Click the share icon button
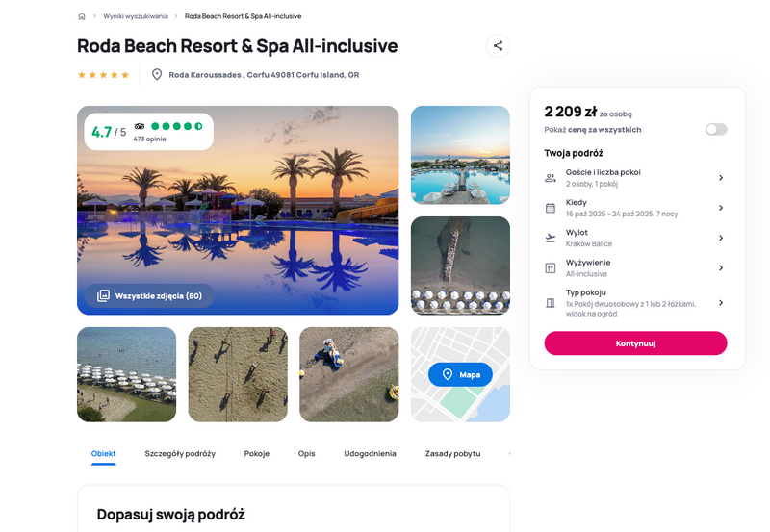 point(498,45)
